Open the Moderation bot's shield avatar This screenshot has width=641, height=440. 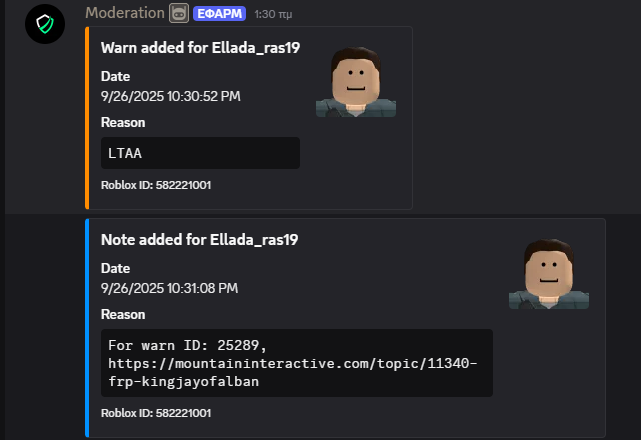(45, 24)
